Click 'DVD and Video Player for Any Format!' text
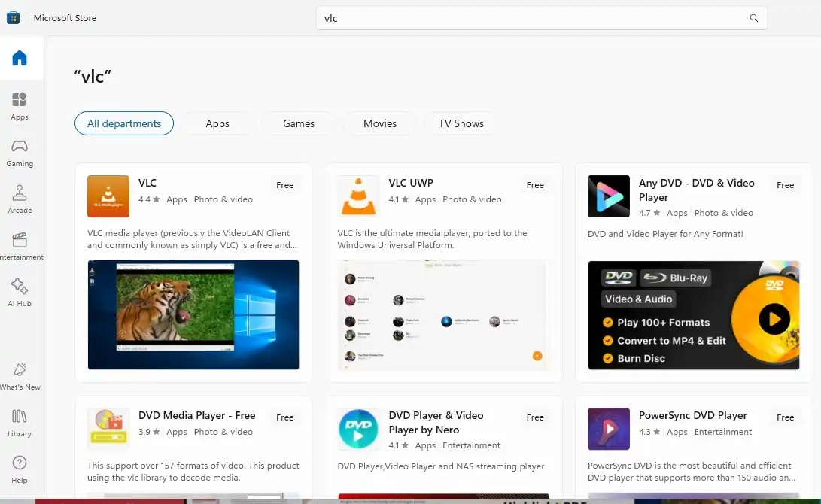 coord(665,234)
